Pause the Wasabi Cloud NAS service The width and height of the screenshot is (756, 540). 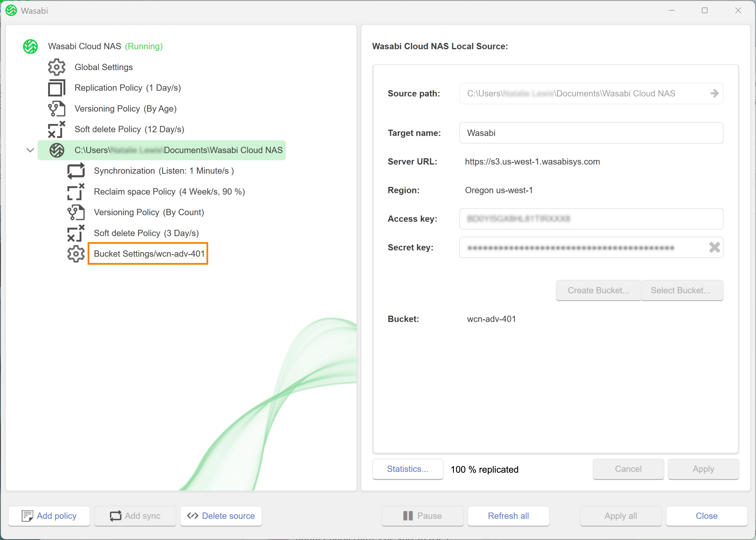click(423, 516)
